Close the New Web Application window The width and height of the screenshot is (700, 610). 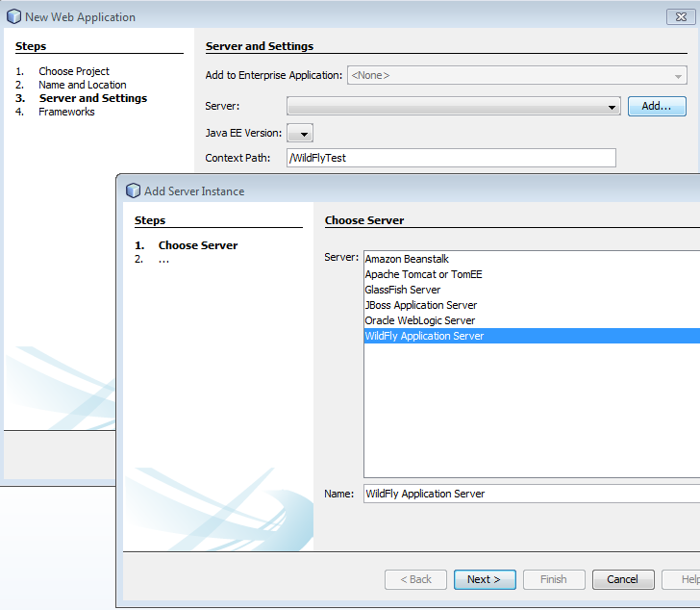(x=681, y=17)
